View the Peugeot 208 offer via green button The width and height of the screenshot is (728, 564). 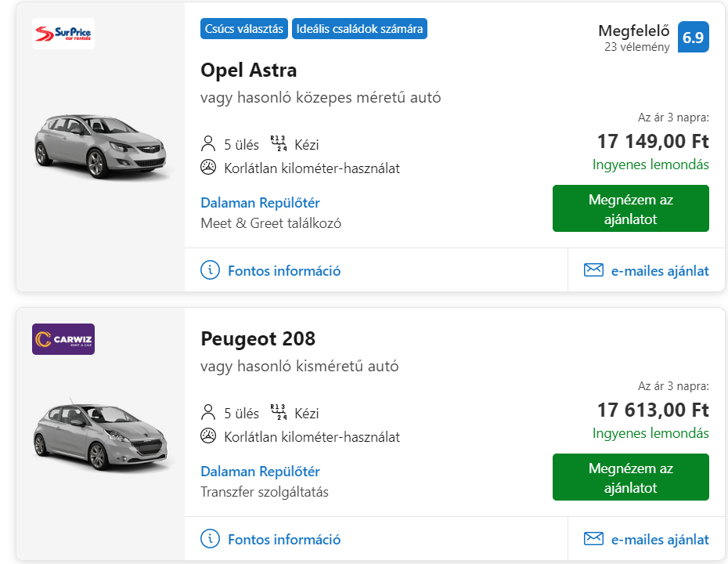click(630, 477)
